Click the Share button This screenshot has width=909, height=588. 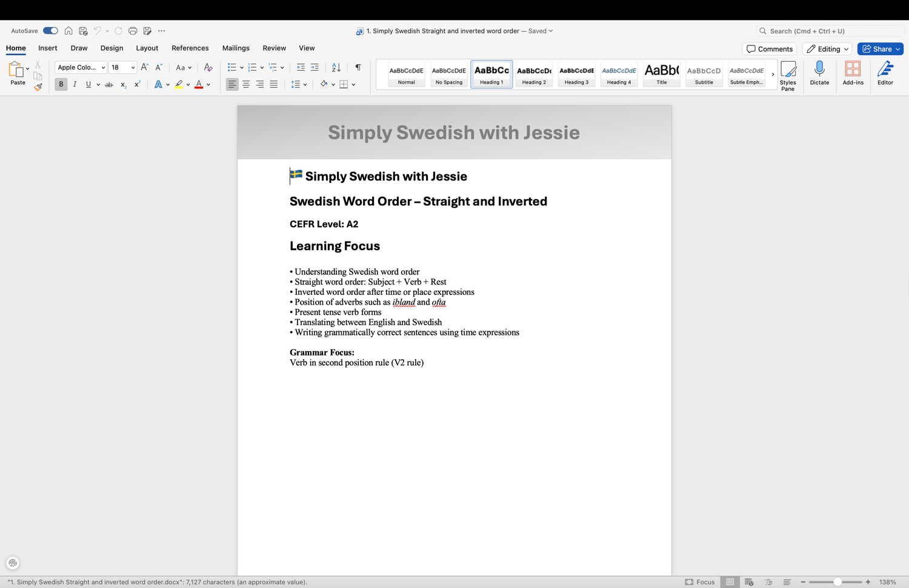coord(880,49)
